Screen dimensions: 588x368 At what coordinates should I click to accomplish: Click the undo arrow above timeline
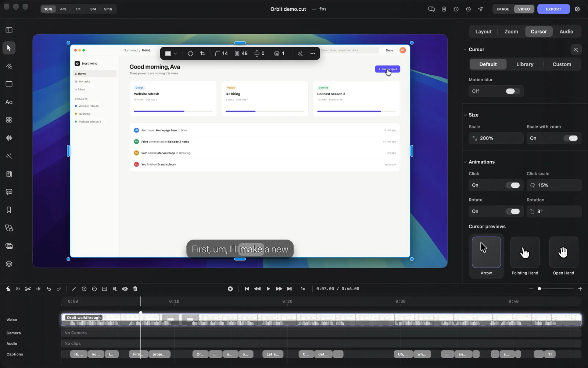pyautogui.click(x=49, y=289)
